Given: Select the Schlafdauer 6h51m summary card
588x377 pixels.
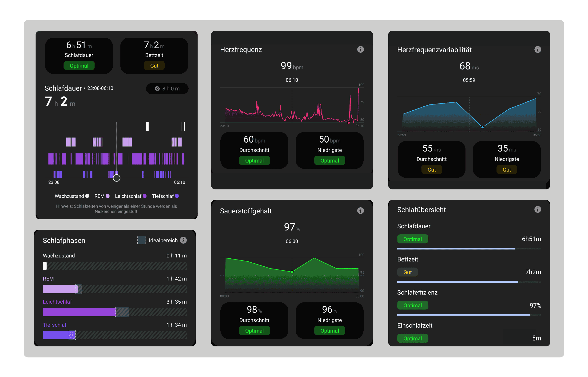Looking at the screenshot, I should tap(79, 56).
